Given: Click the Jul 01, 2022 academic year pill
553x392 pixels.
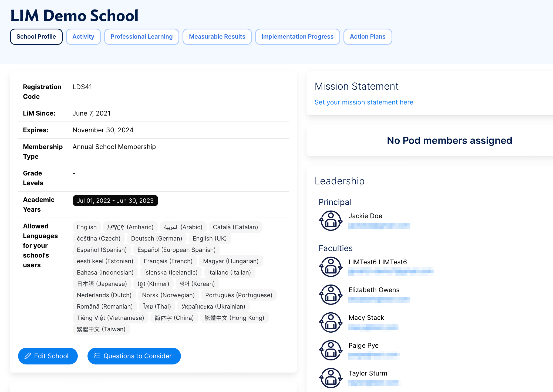Looking at the screenshot, I should 115,201.
